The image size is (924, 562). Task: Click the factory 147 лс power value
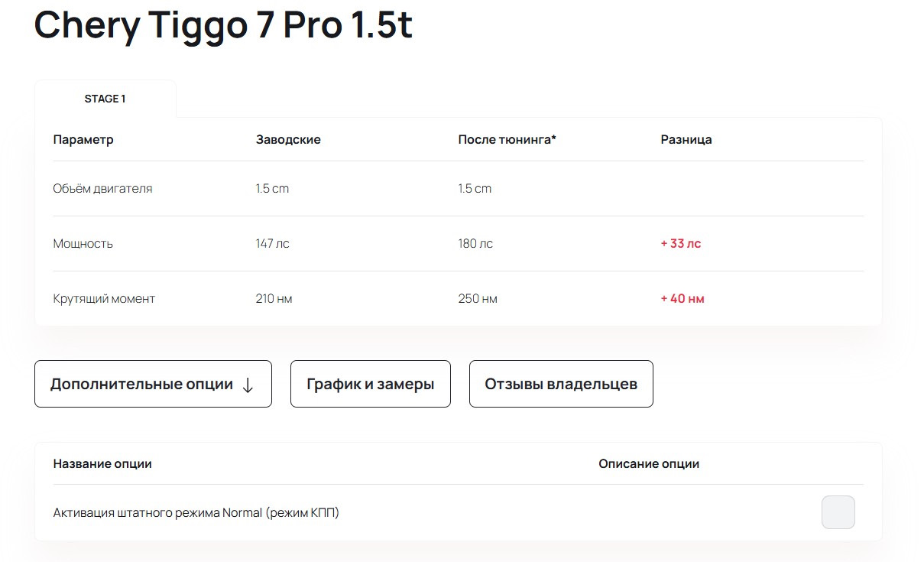[272, 244]
